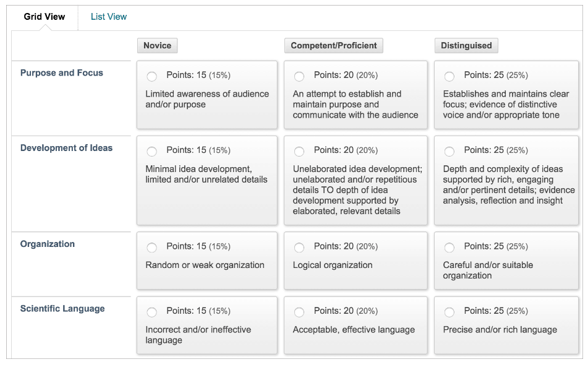Choose Competent 20 points for Purpose and Focus
The image size is (588, 367).
point(299,76)
